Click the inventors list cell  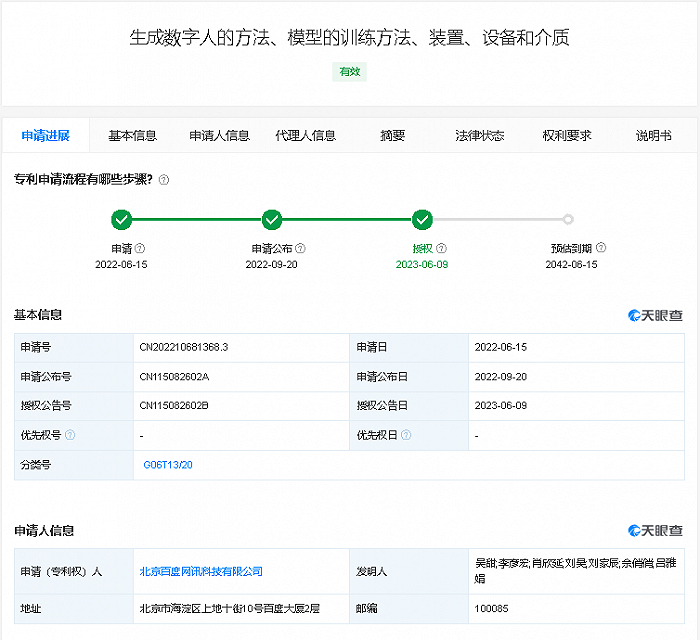(576, 571)
